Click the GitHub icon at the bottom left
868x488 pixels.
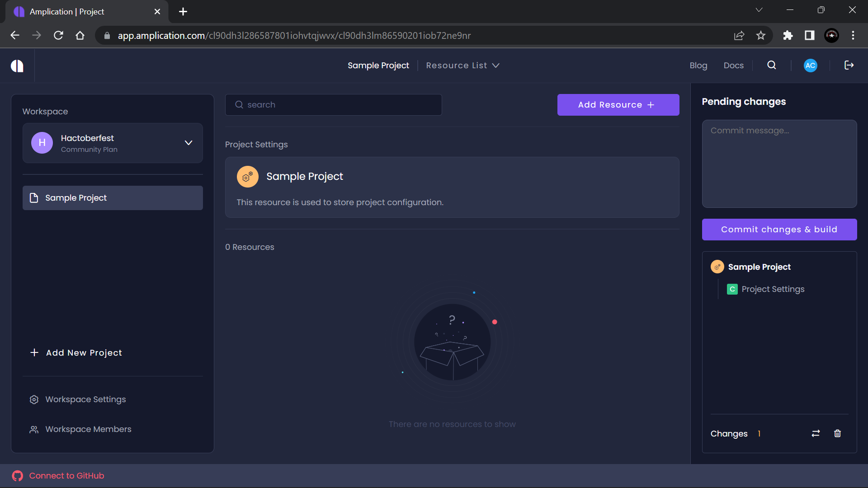(x=18, y=475)
